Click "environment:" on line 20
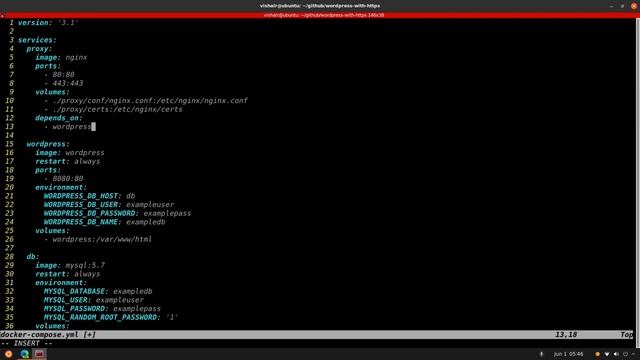Image resolution: width=640 pixels, height=360 pixels. [61, 187]
